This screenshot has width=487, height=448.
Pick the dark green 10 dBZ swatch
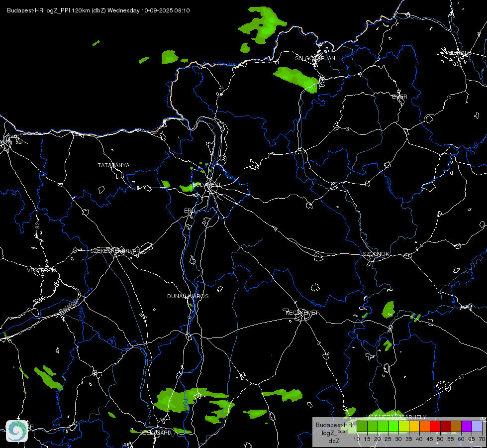click(x=362, y=426)
